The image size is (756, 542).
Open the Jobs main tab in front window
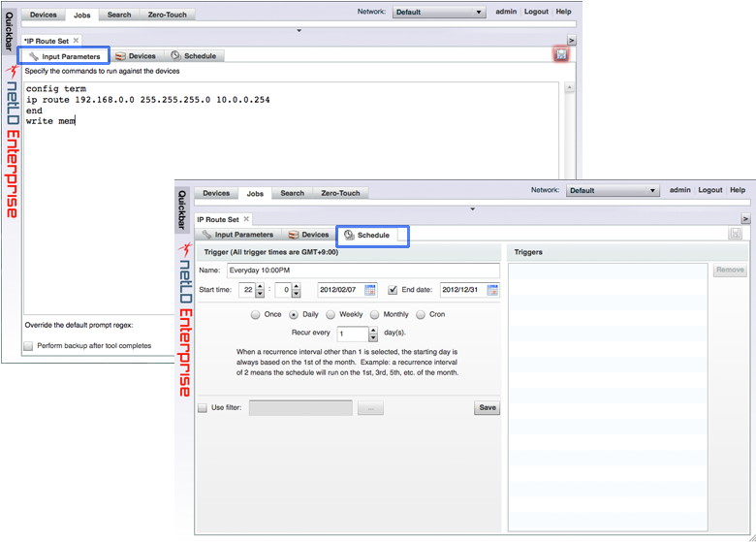point(255,193)
